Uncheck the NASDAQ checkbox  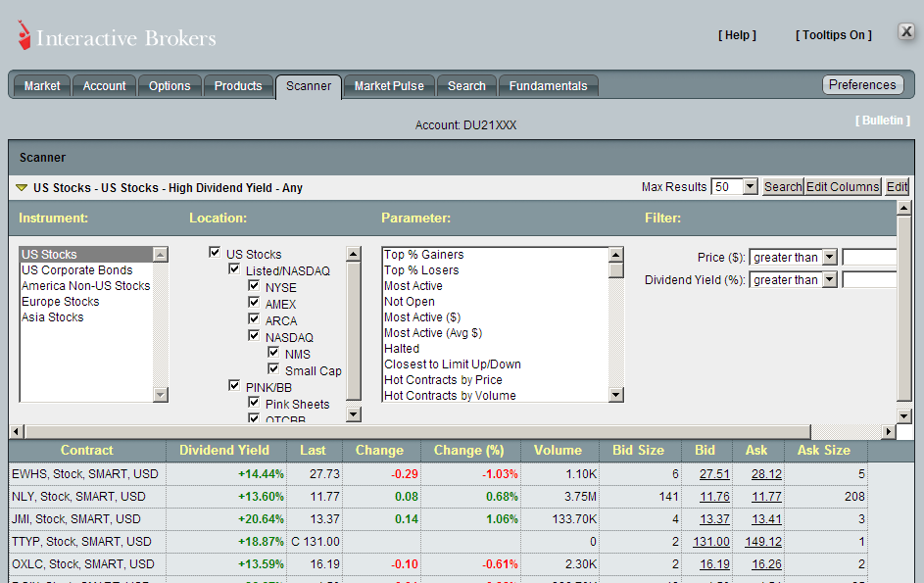(254, 335)
